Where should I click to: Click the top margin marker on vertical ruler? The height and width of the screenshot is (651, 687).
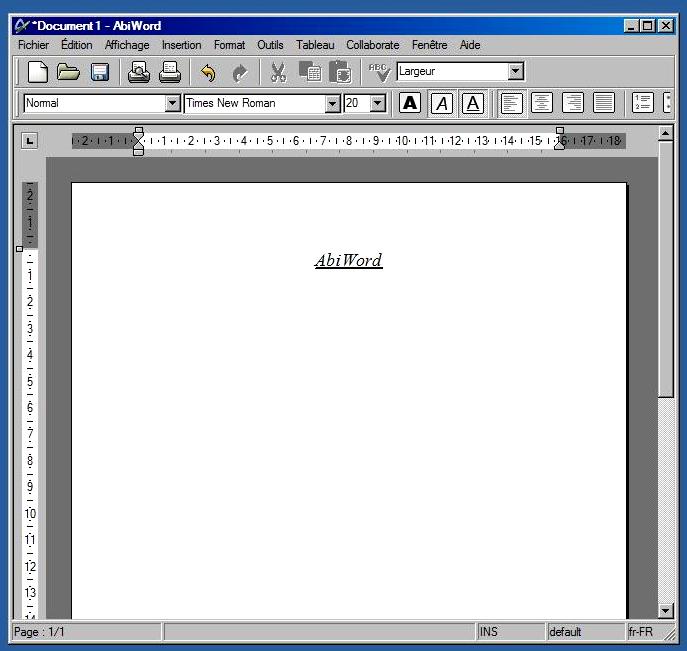pos(19,249)
